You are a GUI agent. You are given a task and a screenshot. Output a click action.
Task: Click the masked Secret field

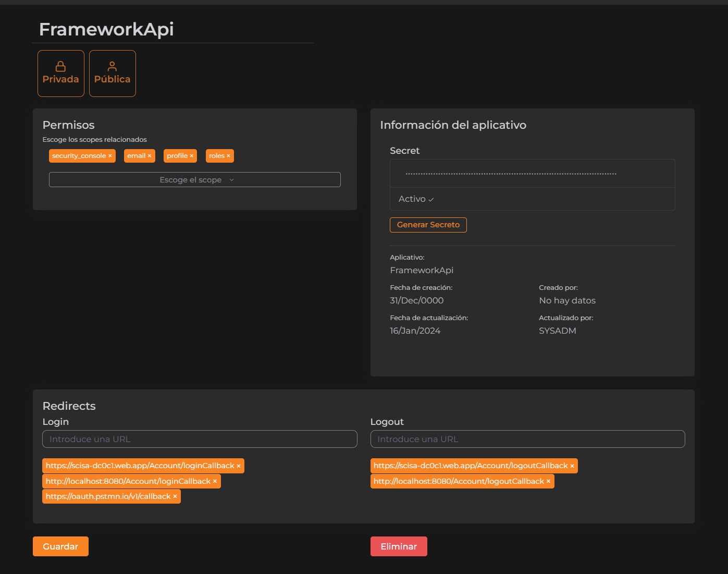pos(532,174)
